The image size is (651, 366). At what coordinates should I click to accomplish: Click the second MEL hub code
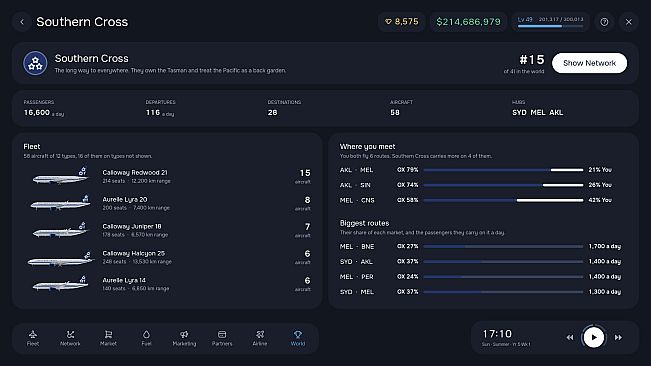(538, 112)
